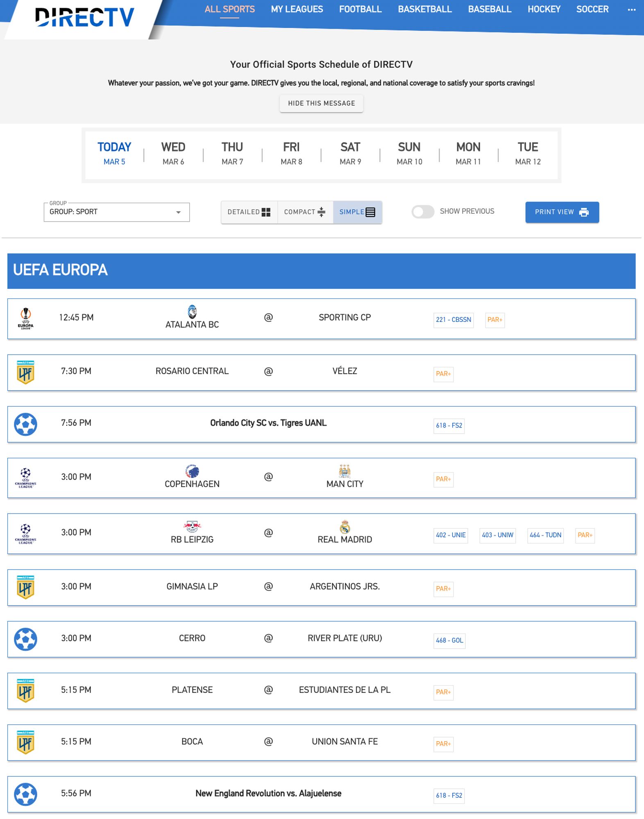Select Thu Mar 7 date

click(x=232, y=154)
